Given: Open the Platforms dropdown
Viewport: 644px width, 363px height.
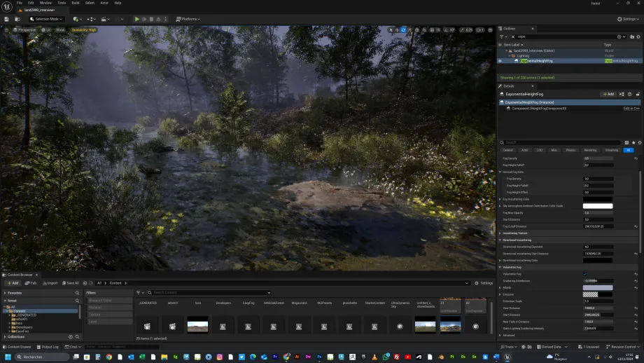Looking at the screenshot, I should (188, 19).
